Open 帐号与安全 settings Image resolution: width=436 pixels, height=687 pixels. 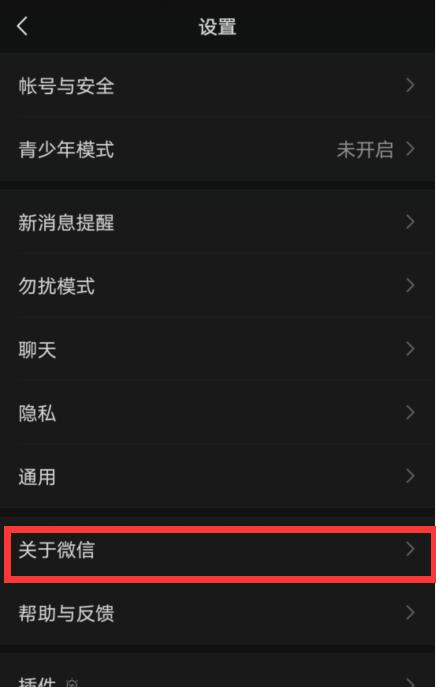pos(217,85)
